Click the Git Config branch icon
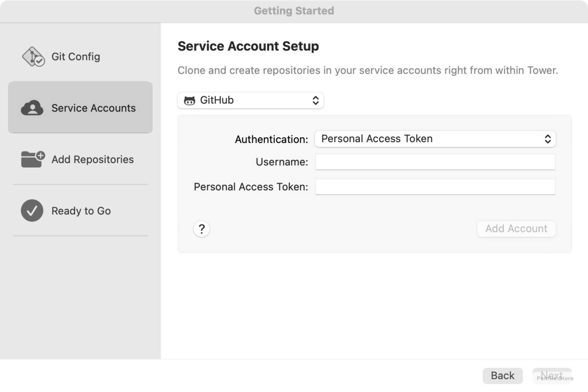This screenshot has width=588, height=392. [33, 56]
